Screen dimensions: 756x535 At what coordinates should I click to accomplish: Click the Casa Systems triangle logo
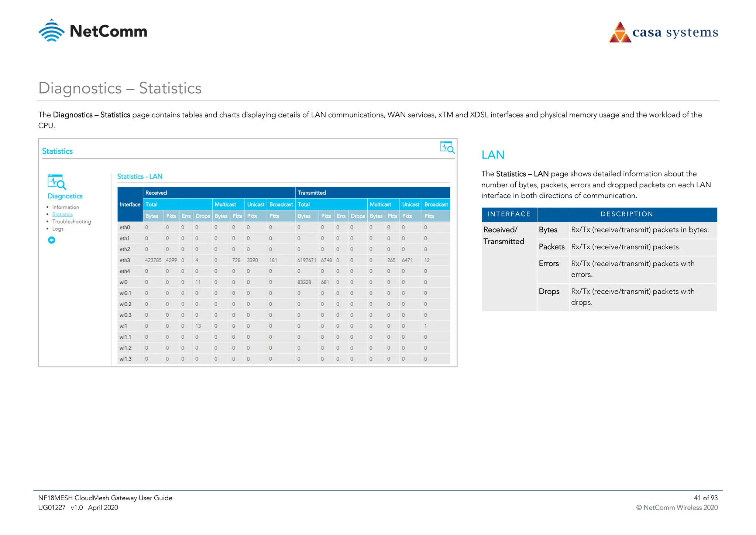(620, 33)
